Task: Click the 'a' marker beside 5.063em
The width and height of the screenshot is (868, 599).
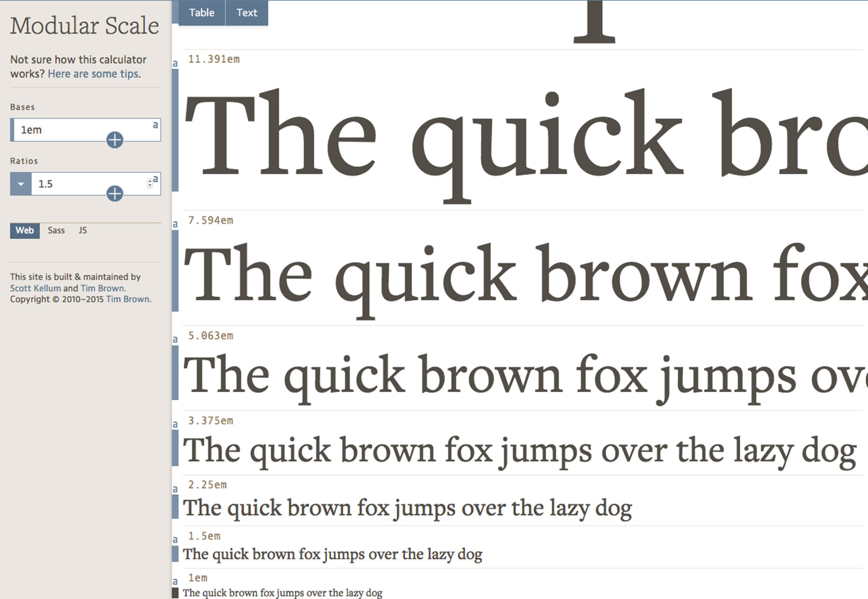Action: pyautogui.click(x=175, y=339)
